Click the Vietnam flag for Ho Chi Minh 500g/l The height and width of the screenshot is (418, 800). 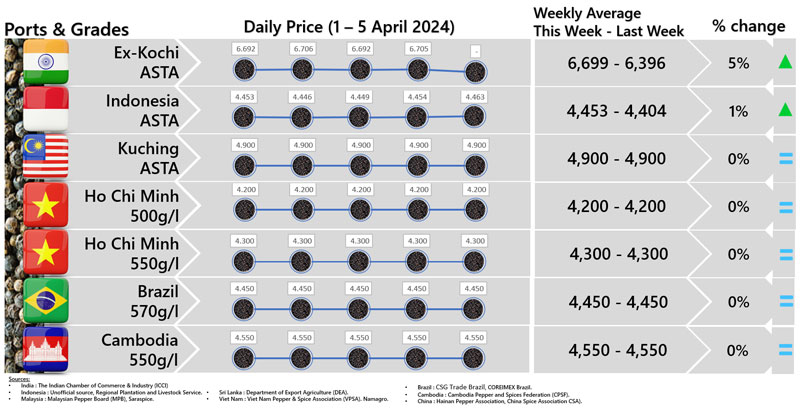pos(44,205)
